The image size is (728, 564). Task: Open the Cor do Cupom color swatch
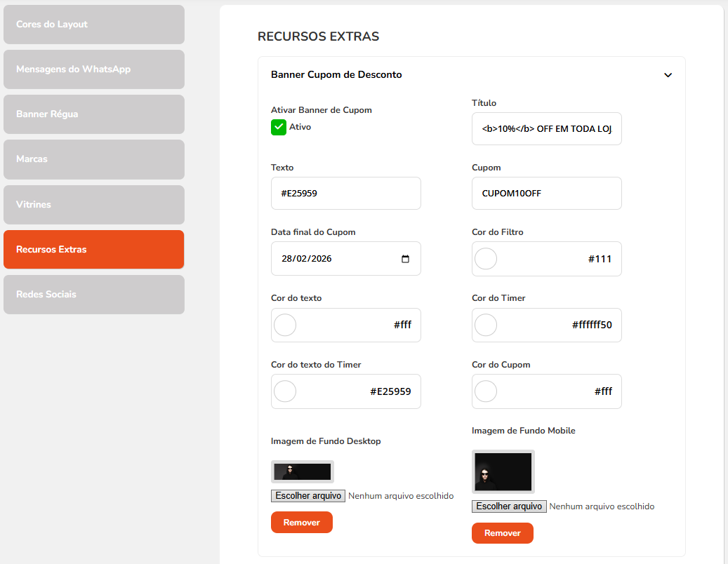pos(486,391)
